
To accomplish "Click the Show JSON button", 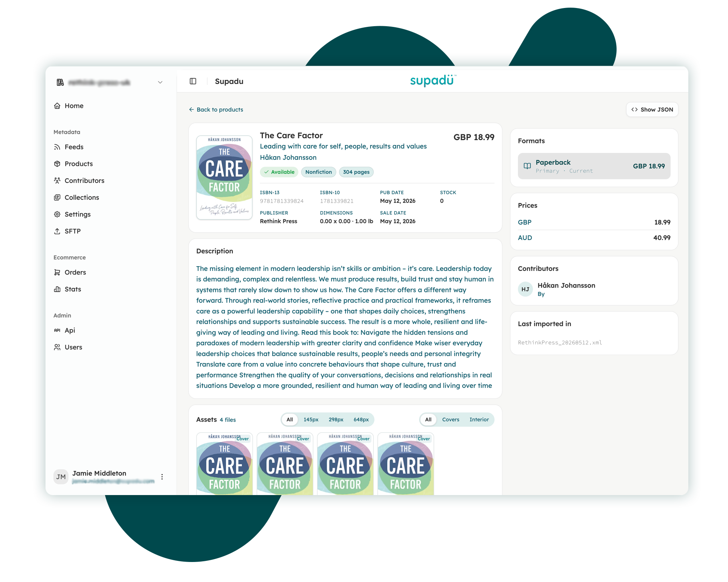I will click(x=652, y=109).
